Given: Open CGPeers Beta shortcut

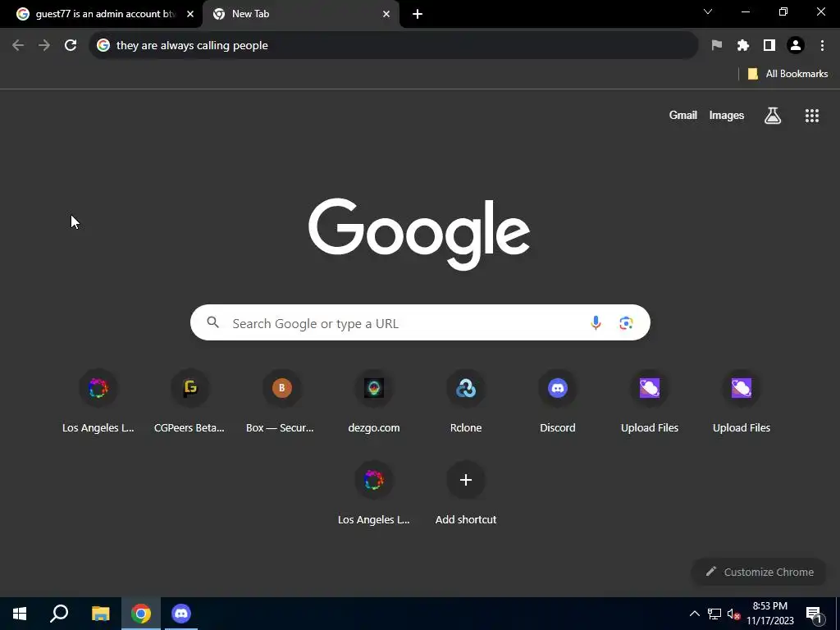Looking at the screenshot, I should tap(189, 402).
